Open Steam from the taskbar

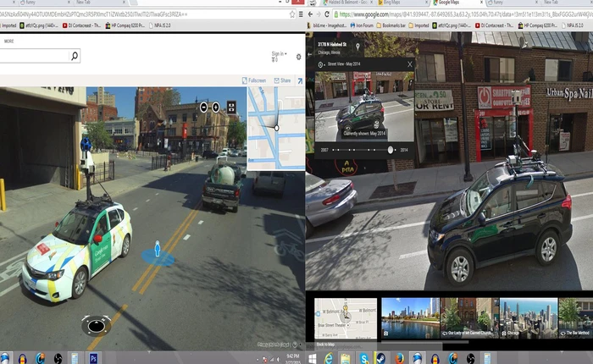tap(380, 358)
